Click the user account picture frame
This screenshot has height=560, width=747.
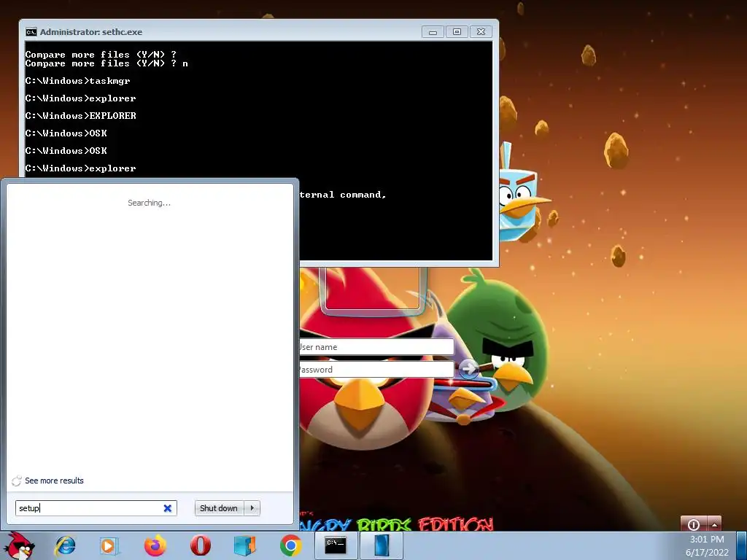(372, 290)
